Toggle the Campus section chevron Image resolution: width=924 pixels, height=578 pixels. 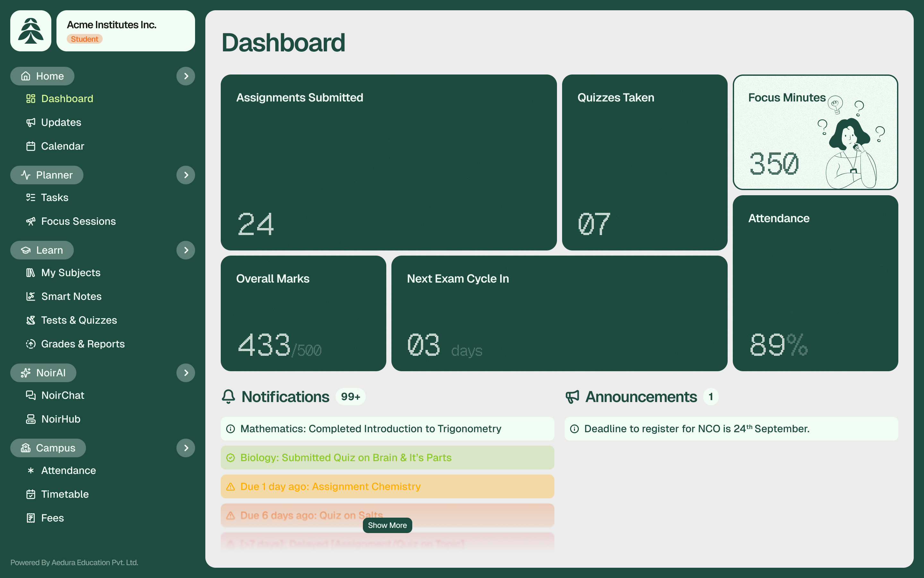coord(185,448)
